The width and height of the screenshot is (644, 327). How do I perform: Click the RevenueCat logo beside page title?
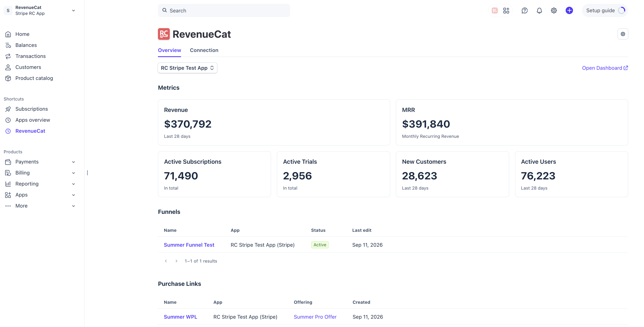164,34
